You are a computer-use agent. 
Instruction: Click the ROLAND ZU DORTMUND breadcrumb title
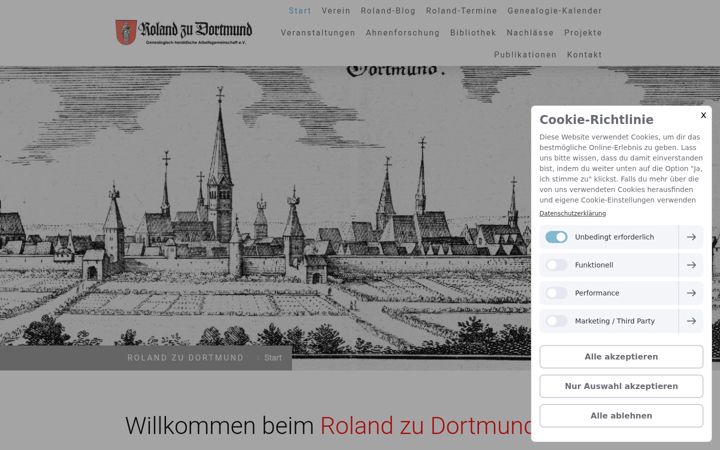186,358
